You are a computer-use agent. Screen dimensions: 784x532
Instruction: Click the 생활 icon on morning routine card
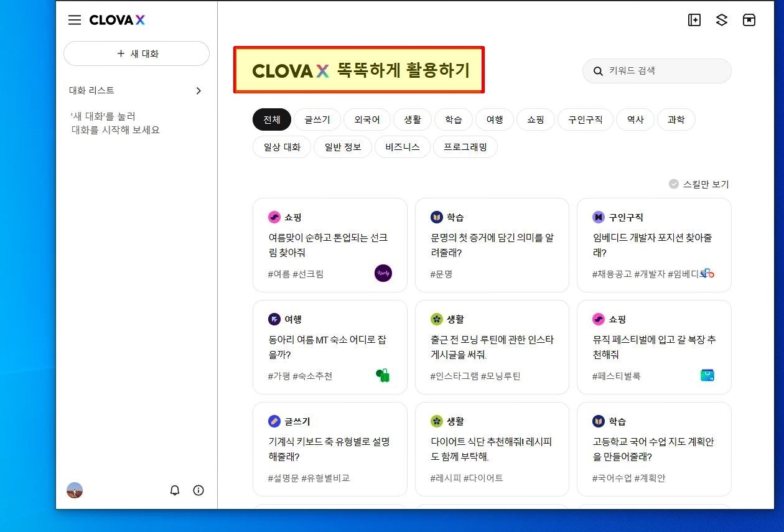(437, 319)
